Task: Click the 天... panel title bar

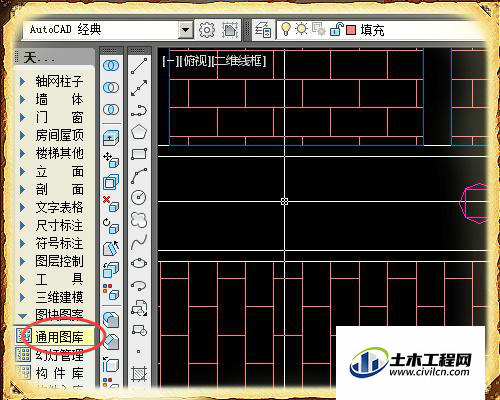Action: 55,58
